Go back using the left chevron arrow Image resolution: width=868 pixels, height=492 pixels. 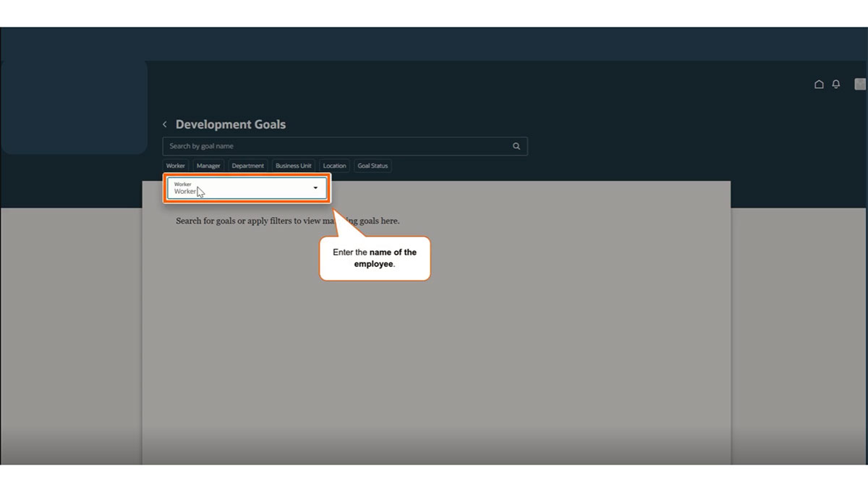tap(165, 124)
